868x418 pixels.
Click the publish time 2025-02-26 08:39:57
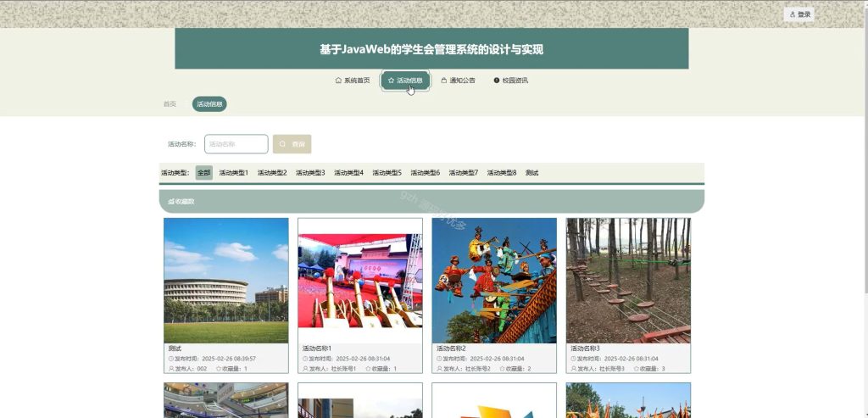(x=229, y=359)
